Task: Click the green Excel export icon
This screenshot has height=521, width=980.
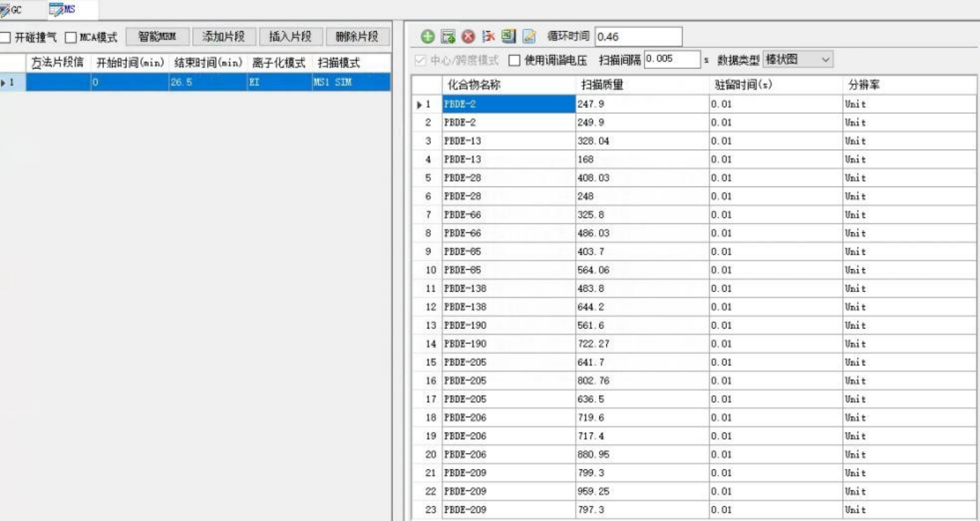Action: pyautogui.click(x=508, y=36)
